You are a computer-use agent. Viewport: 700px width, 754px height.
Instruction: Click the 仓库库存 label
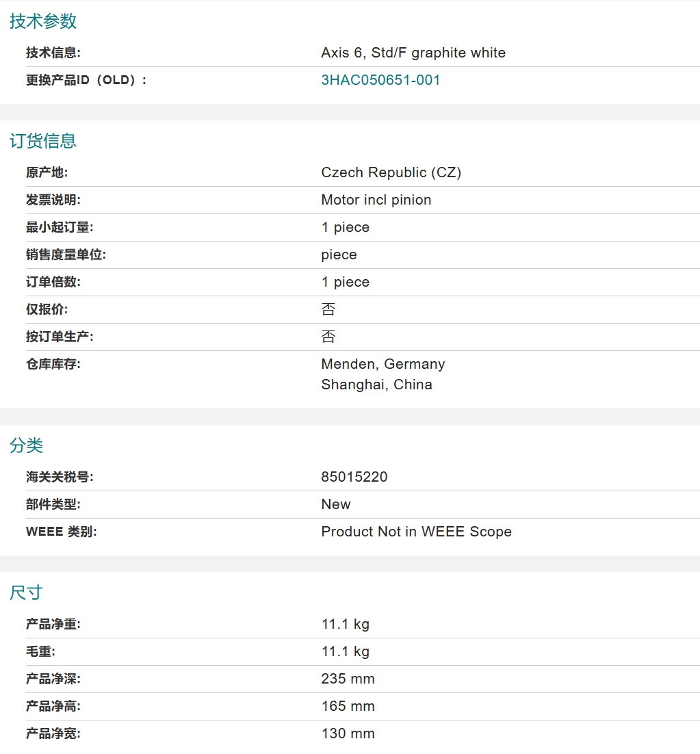[53, 364]
